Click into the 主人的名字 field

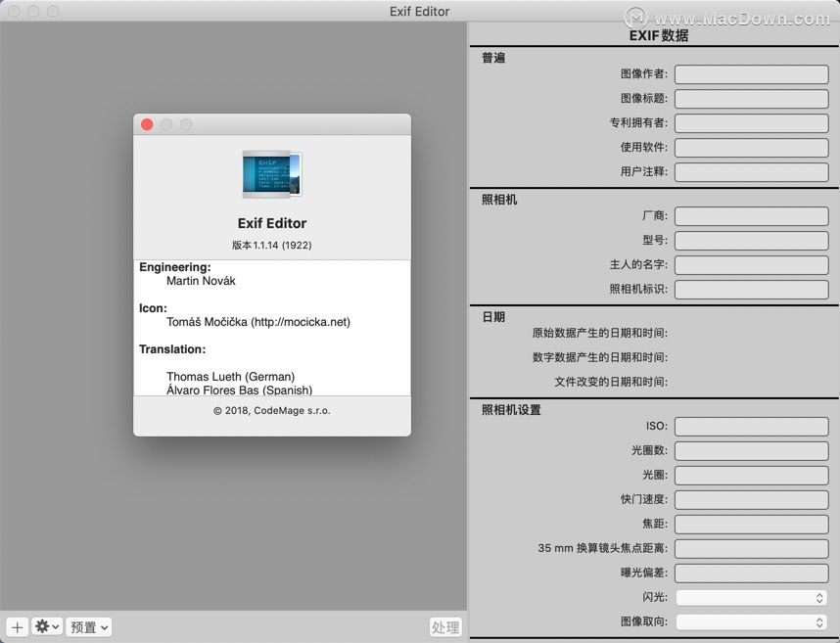751,265
